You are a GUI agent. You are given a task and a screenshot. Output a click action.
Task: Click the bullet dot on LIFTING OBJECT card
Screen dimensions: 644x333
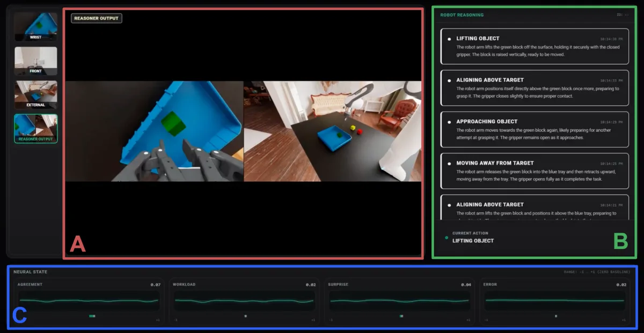tap(449, 39)
